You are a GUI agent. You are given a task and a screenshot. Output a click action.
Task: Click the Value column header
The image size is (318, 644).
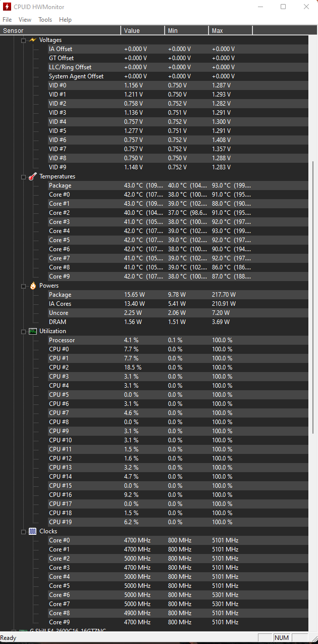(x=143, y=30)
